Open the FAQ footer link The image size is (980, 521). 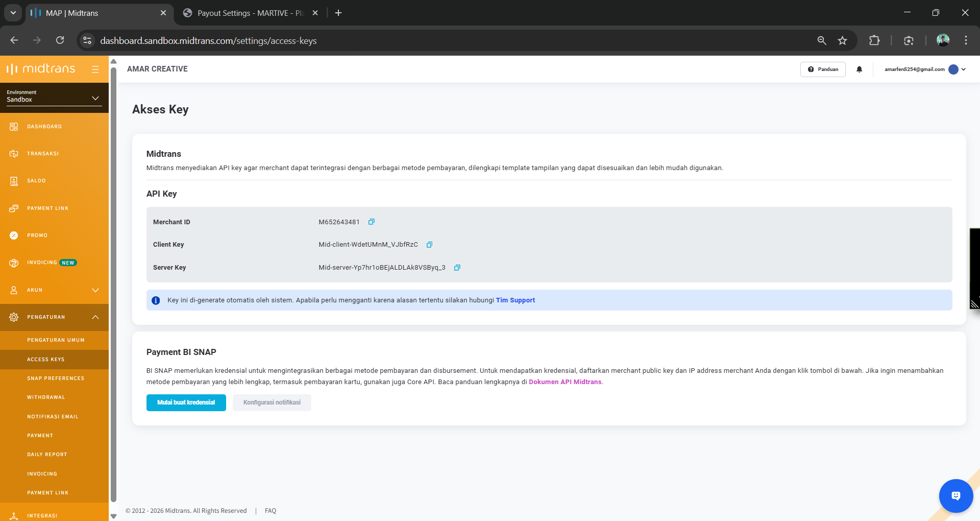coord(271,511)
